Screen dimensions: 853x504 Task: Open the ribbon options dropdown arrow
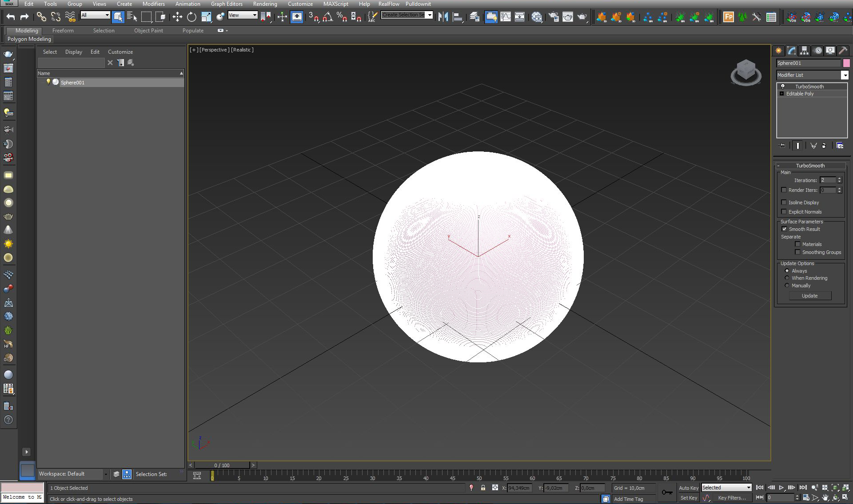coord(227,31)
